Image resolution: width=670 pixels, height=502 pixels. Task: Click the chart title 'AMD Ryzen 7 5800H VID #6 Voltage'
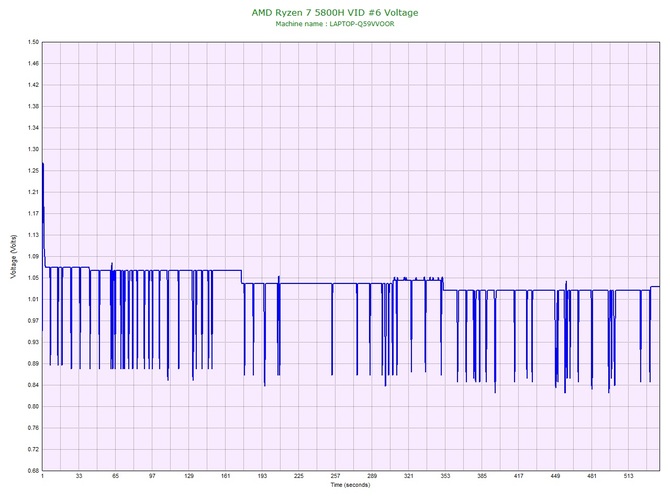[x=335, y=12]
